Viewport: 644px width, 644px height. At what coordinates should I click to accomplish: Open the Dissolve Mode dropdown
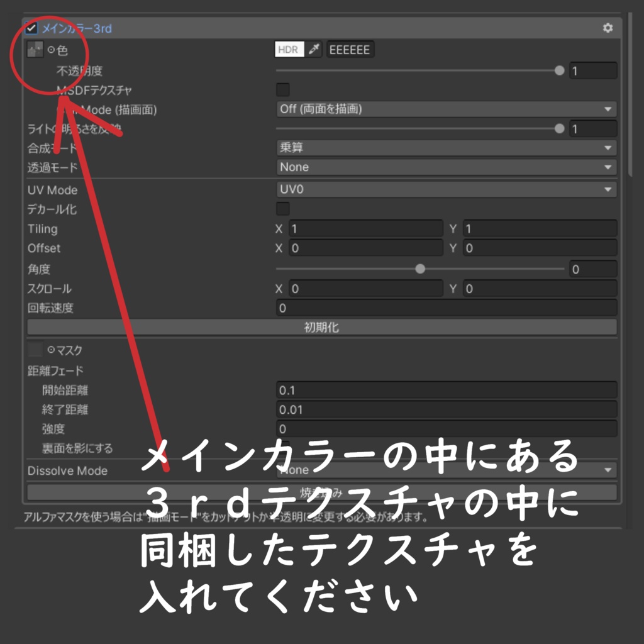[x=447, y=470]
